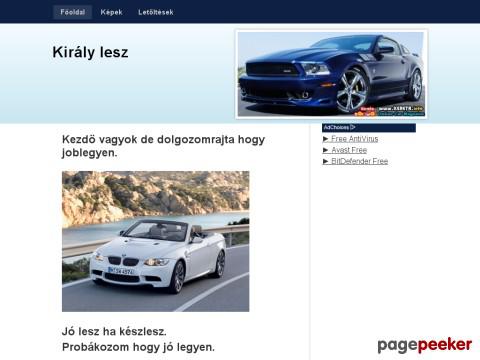Click the pagepeeker logo
Viewport: 480px width, 360px height.
point(425,345)
